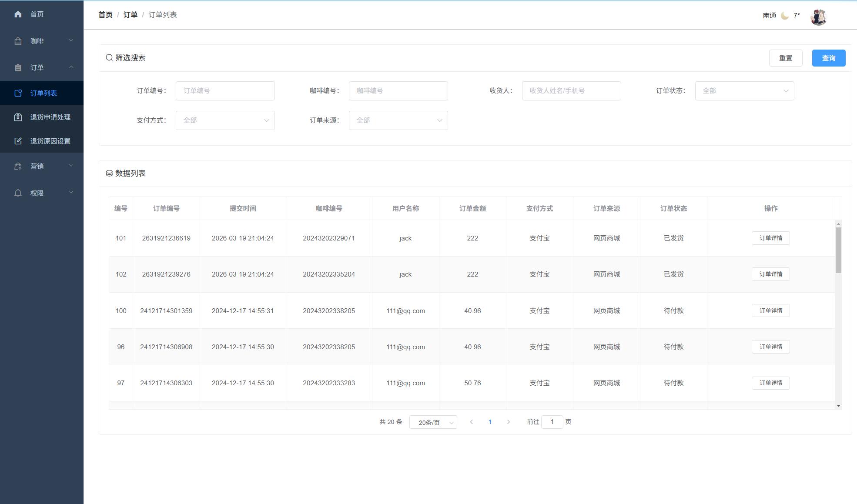The image size is (857, 504).
Task: Click the moon weather icon
Action: tap(785, 16)
